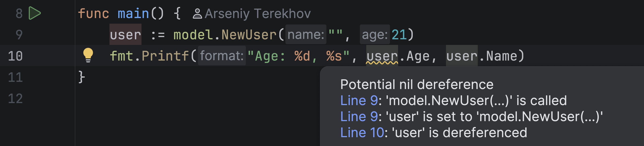Click the Arseniy Terekhov author annotation
The height and width of the screenshot is (146, 644).
(x=258, y=14)
